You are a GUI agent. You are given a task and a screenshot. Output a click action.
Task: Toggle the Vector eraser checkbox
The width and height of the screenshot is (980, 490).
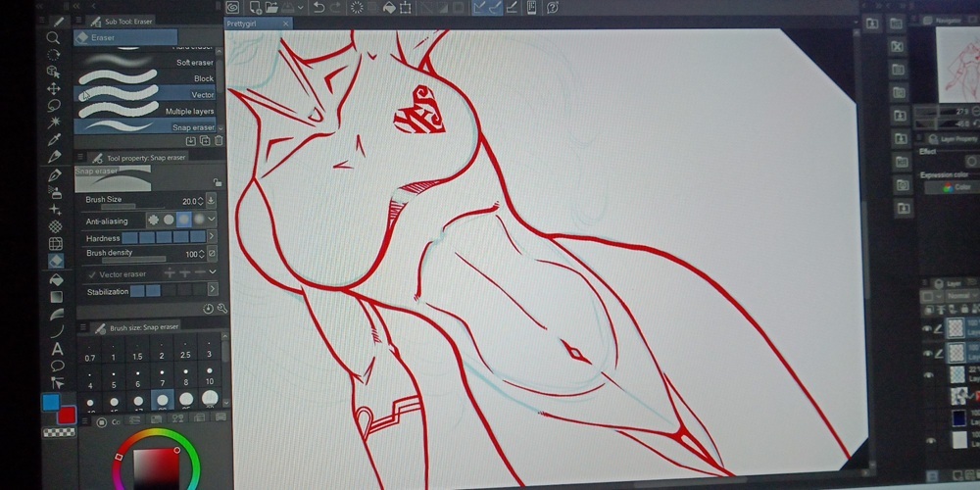coord(92,275)
